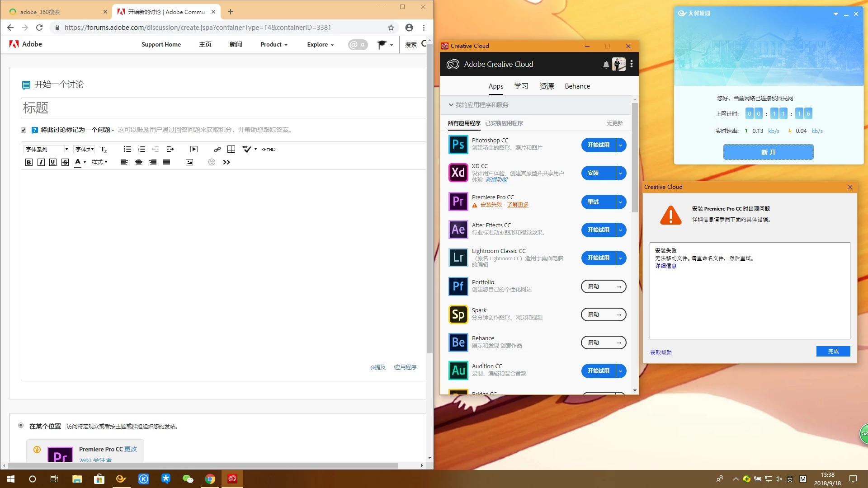Open the 字体系列 font family dropdown
The height and width of the screenshot is (488, 868).
click(47, 149)
